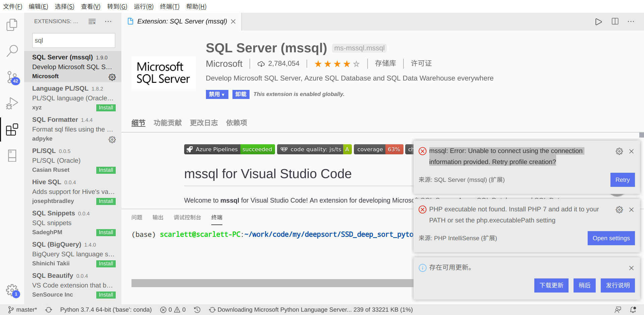
Task: Click the synchronize icon next to master* branch
Action: tap(49, 310)
